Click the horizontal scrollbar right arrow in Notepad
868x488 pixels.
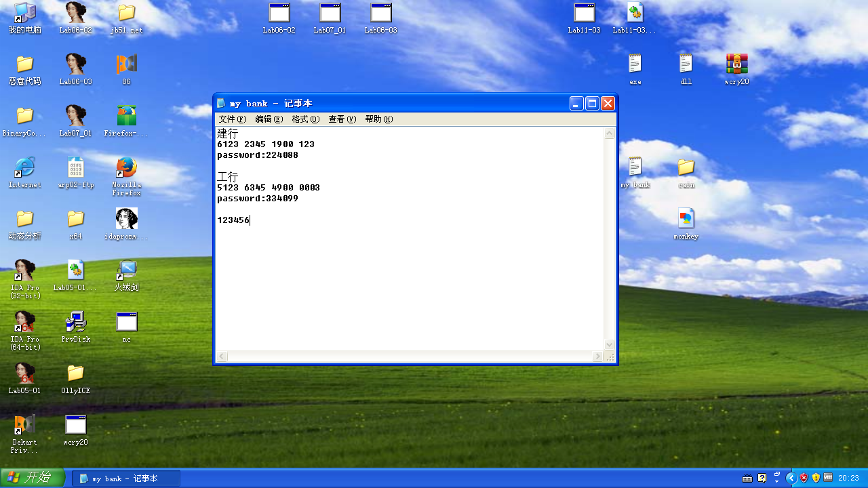coord(597,357)
